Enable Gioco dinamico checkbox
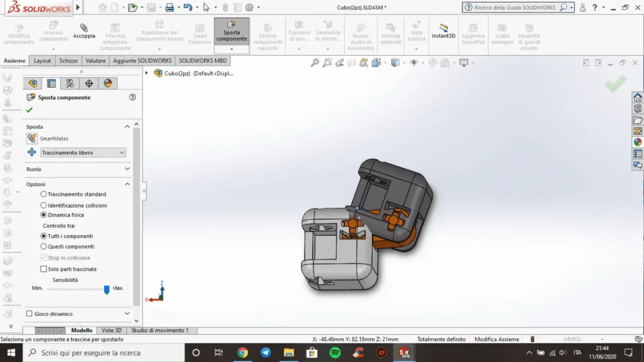This screenshot has height=362, width=644. click(29, 313)
